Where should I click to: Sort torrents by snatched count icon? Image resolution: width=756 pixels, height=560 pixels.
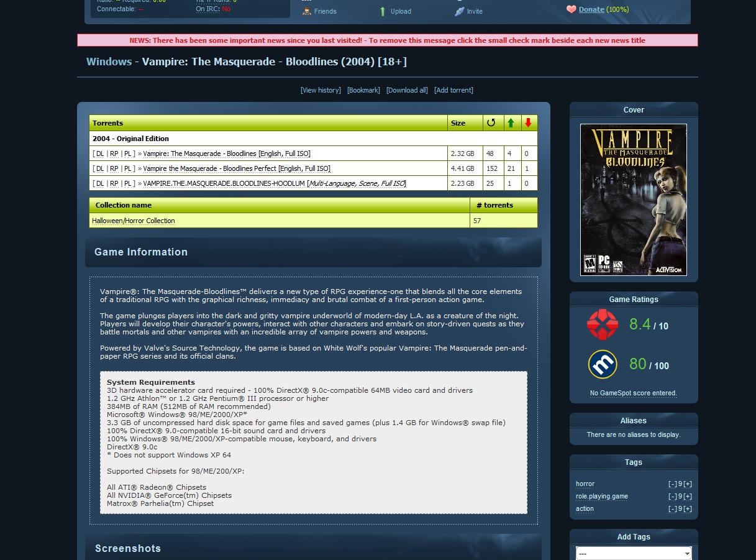tap(491, 123)
